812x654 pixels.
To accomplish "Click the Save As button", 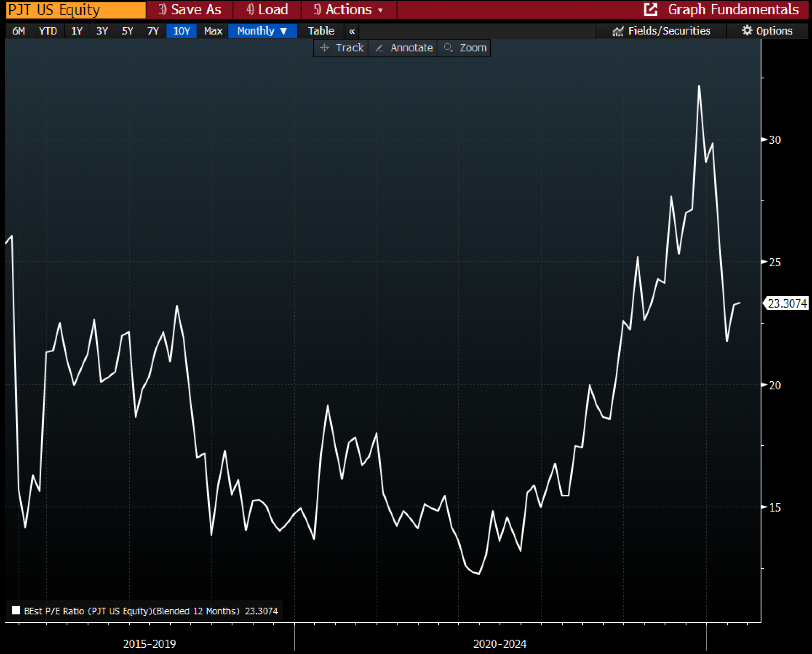I will (x=190, y=10).
